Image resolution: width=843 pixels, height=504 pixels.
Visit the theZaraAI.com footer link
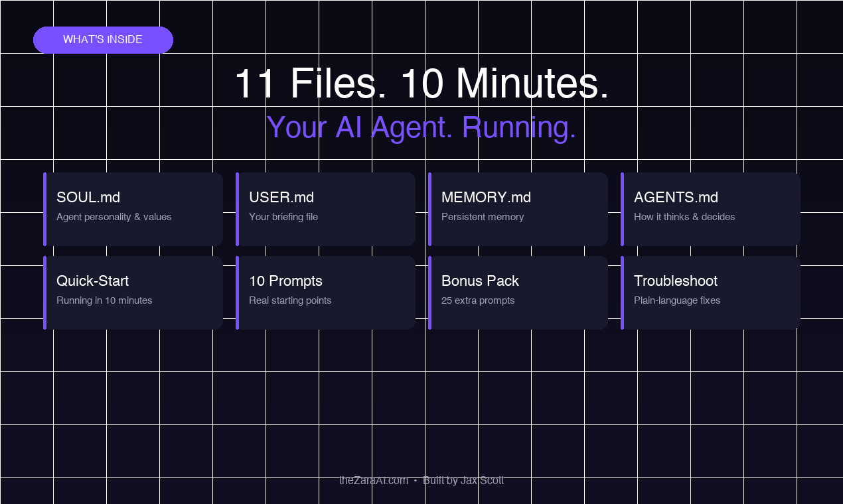(373, 480)
